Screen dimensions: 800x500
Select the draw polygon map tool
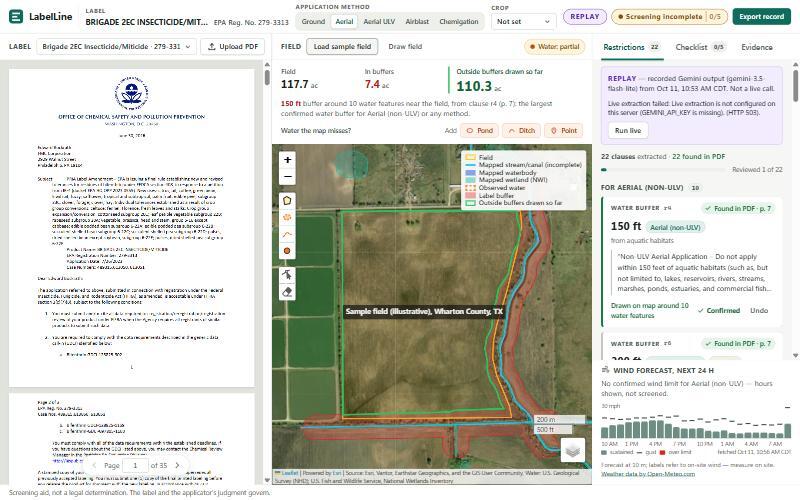287,201
